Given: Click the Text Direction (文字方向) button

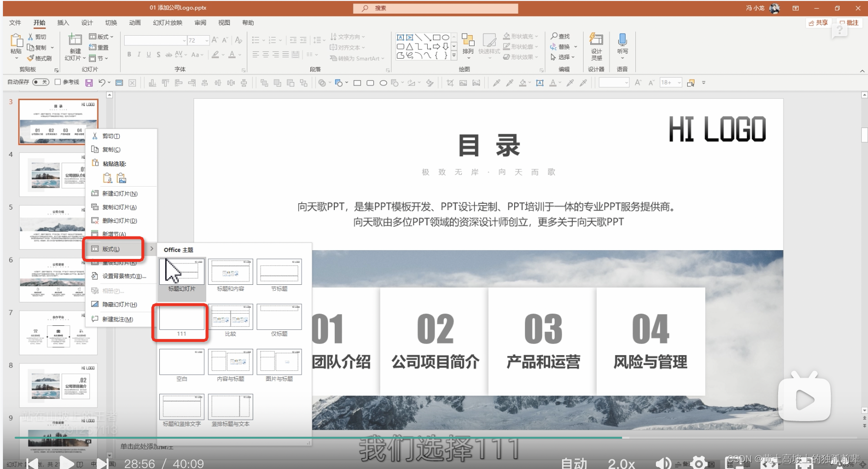Looking at the screenshot, I should (x=347, y=37).
